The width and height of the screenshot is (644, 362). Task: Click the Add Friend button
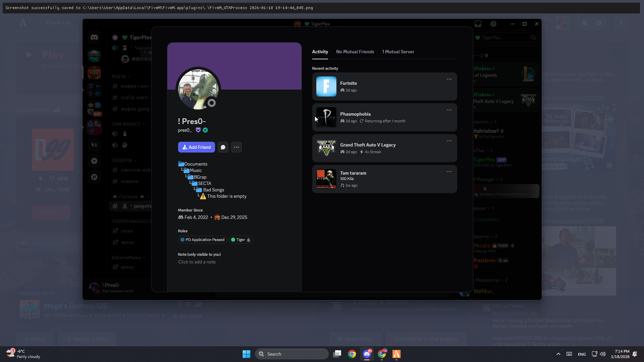pos(196,147)
